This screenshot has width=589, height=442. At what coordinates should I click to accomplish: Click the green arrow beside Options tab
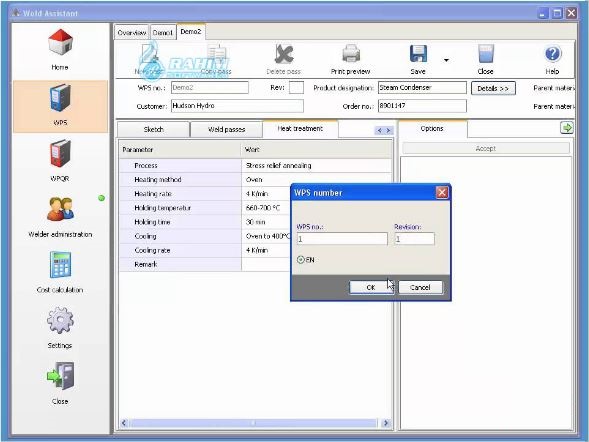566,128
